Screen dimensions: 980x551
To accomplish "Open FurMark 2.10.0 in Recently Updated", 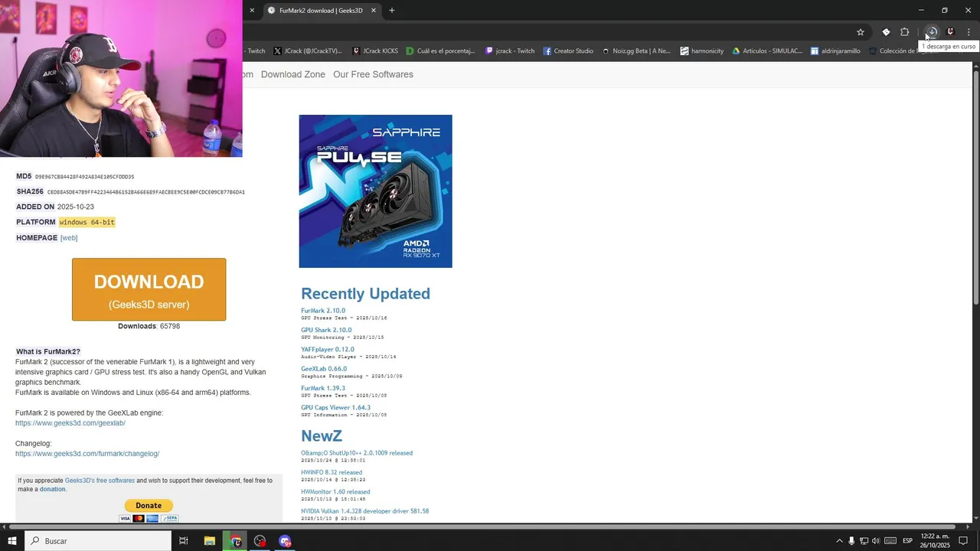I will click(x=323, y=311).
